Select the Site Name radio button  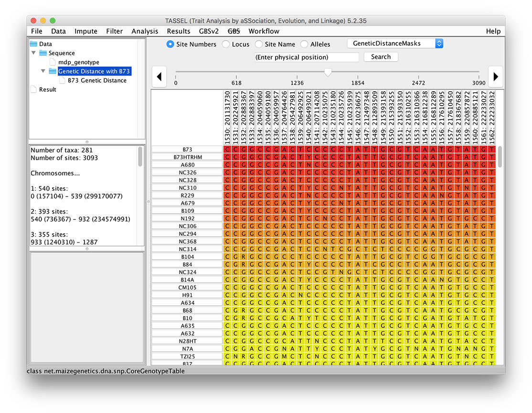[258, 44]
